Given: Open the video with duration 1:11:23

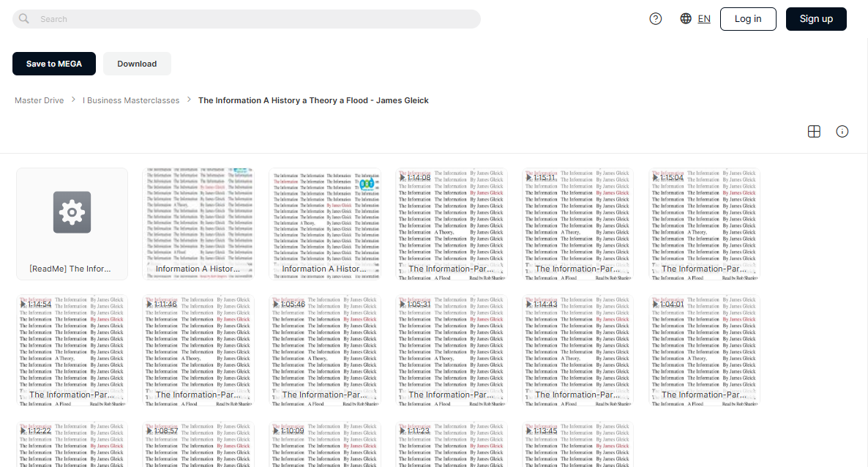Looking at the screenshot, I should 451,444.
